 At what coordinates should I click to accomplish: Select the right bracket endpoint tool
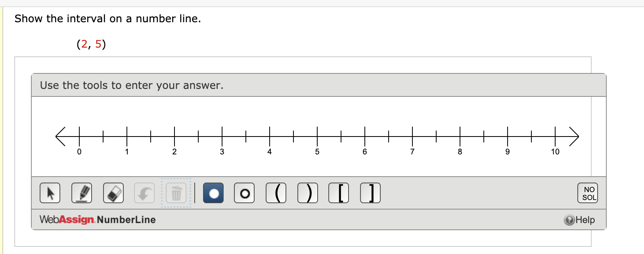tap(370, 193)
